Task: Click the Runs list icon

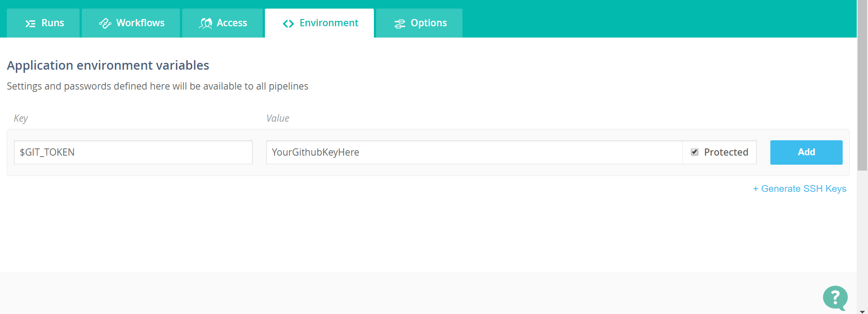Action: (30, 24)
